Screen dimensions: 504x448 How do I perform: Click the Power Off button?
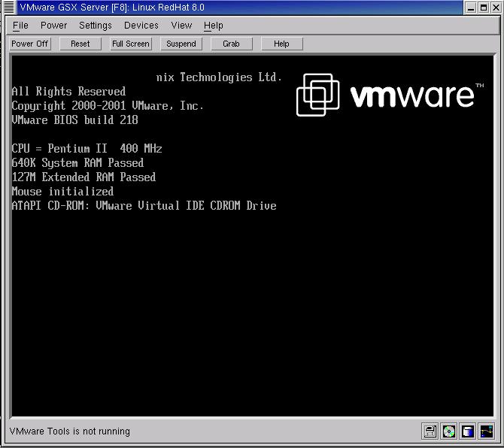(x=30, y=44)
